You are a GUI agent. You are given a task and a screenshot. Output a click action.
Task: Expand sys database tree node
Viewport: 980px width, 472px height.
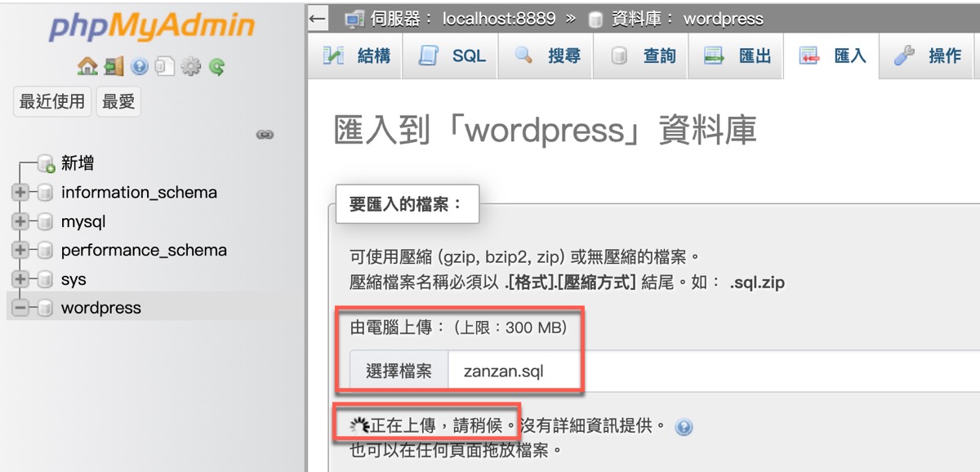click(x=20, y=280)
